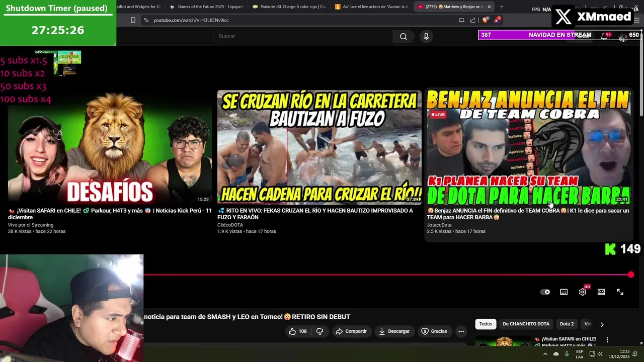Open DESAFÍOS Safari en Chile video thumbnail

(x=110, y=147)
